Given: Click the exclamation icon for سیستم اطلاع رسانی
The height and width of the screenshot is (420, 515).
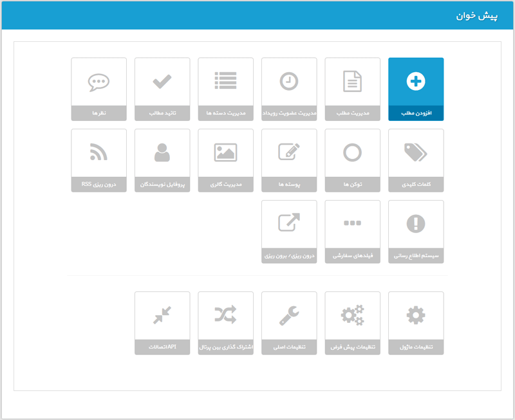Looking at the screenshot, I should click(416, 224).
